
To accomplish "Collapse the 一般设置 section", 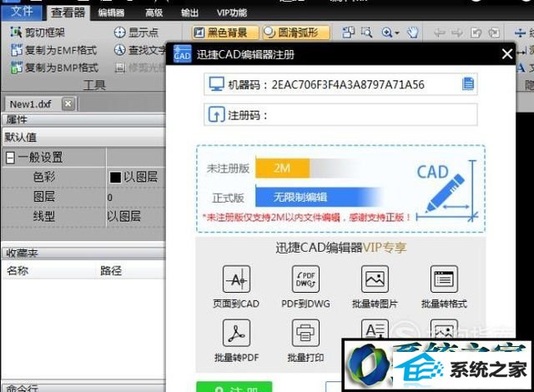I will pyautogui.click(x=10, y=158).
